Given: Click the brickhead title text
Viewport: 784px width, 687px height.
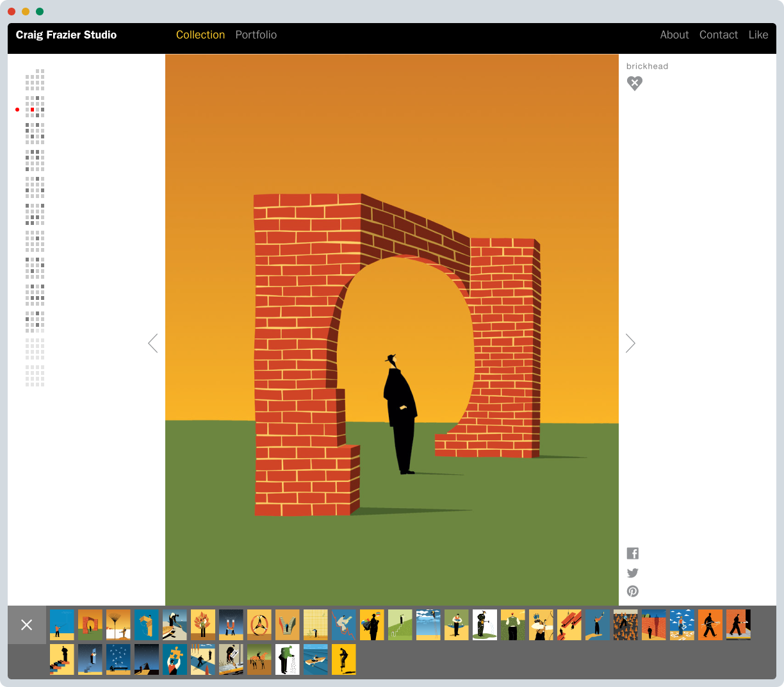Looking at the screenshot, I should tap(647, 66).
